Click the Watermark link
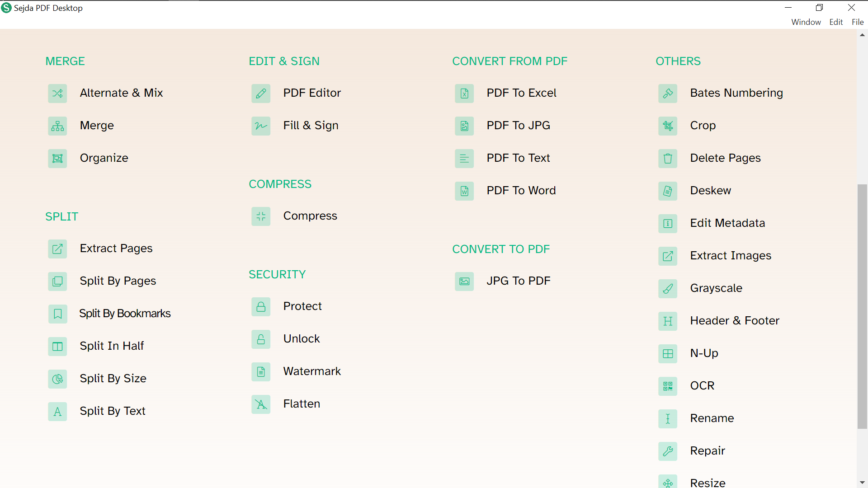 (312, 371)
